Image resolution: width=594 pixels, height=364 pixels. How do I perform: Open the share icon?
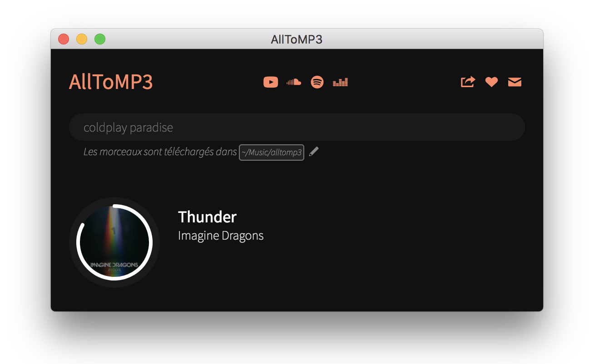click(x=468, y=82)
